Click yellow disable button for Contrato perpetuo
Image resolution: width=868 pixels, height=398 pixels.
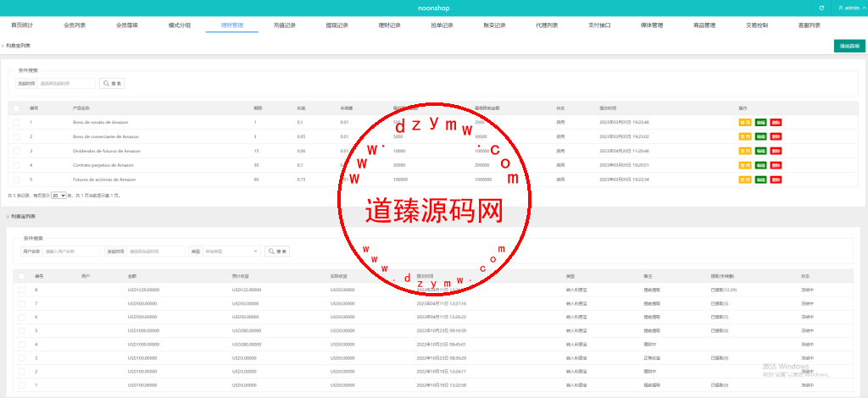tap(745, 165)
